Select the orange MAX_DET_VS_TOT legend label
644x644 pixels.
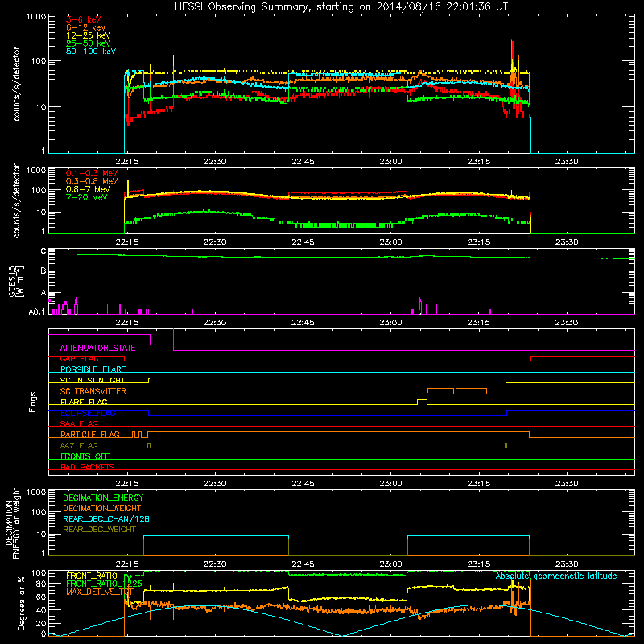coord(99,592)
